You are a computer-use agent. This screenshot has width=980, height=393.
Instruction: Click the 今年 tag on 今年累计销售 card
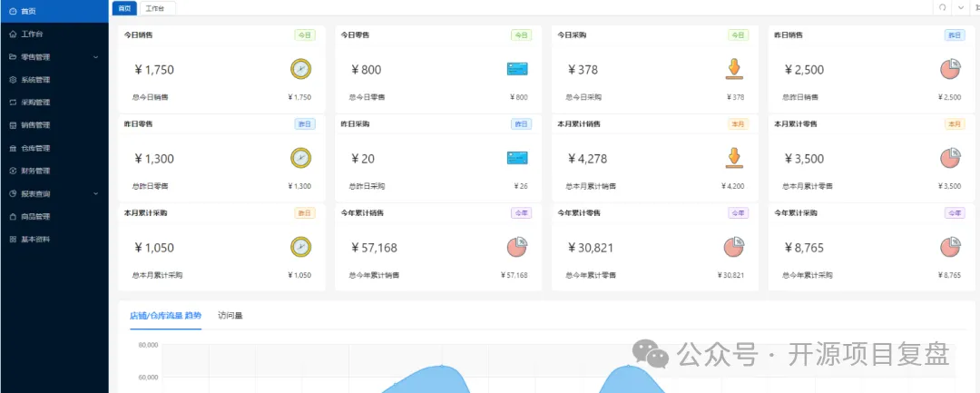pos(521,213)
